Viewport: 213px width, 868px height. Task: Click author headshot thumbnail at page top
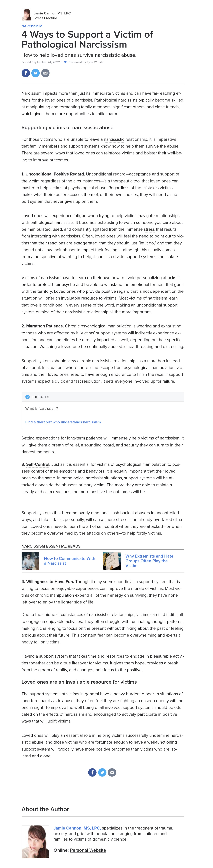26,15
